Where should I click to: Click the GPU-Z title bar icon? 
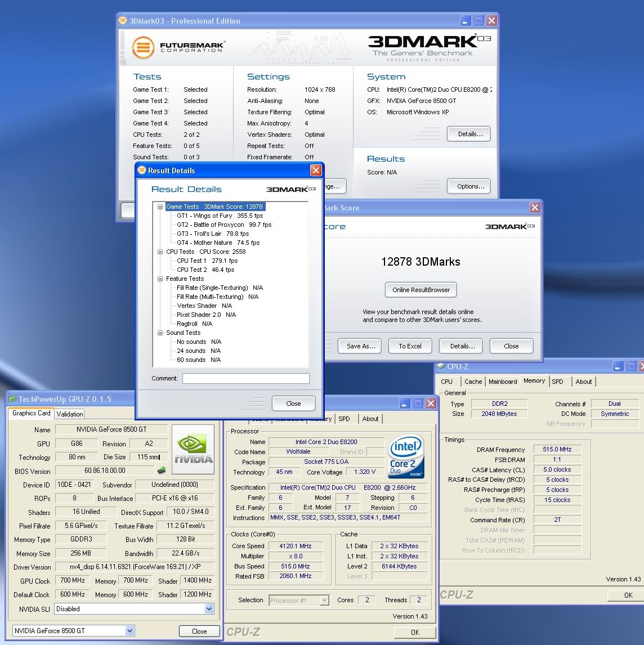(x=12, y=398)
